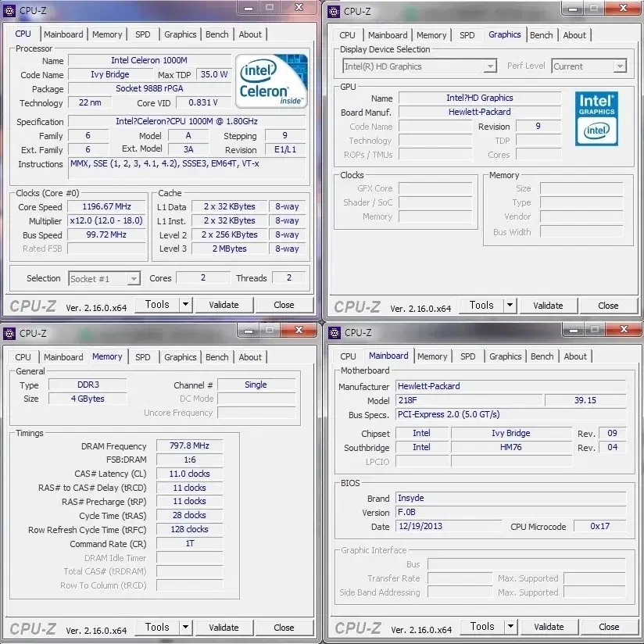
Task: Click the DRAM Frequency value field
Action: click(189, 446)
